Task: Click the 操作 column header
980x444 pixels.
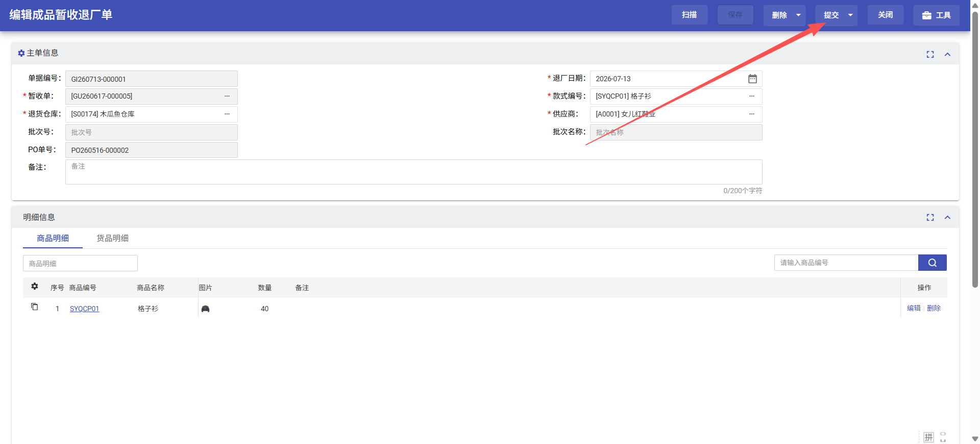Action: coord(924,288)
